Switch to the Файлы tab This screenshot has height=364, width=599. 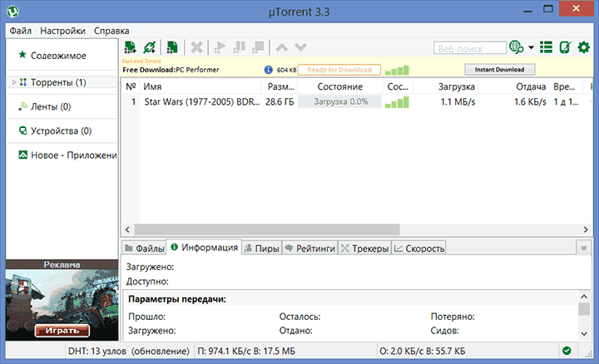(145, 248)
